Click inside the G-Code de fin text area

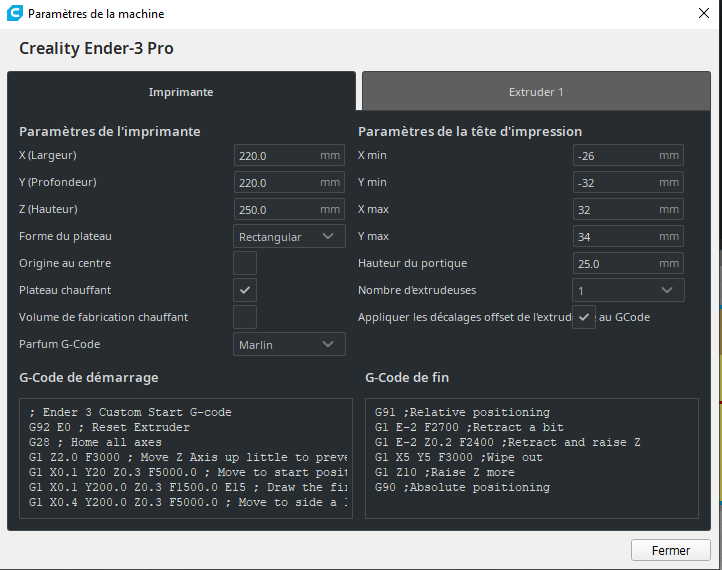point(532,458)
